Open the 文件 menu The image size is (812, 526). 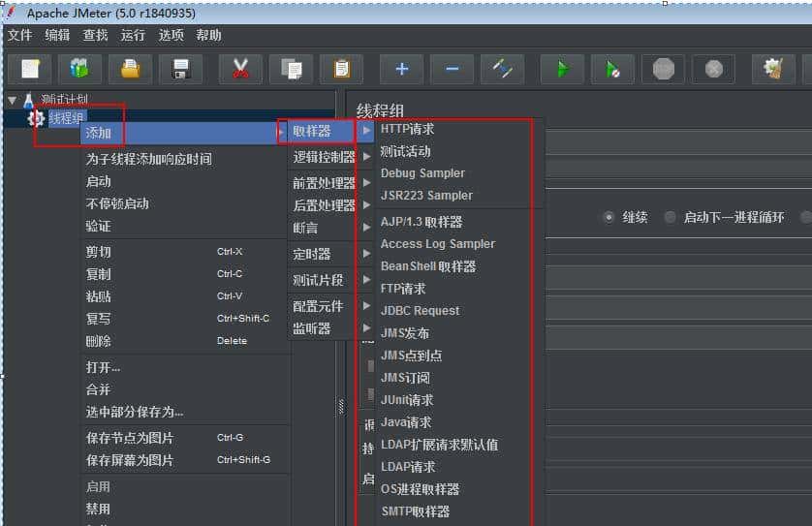[20, 35]
